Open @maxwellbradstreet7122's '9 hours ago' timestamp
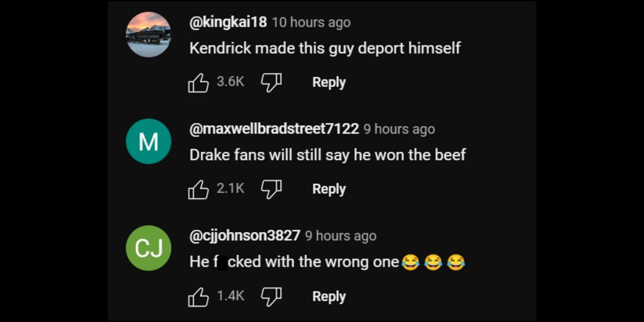Viewport: 644px width, 322px height. click(x=399, y=129)
